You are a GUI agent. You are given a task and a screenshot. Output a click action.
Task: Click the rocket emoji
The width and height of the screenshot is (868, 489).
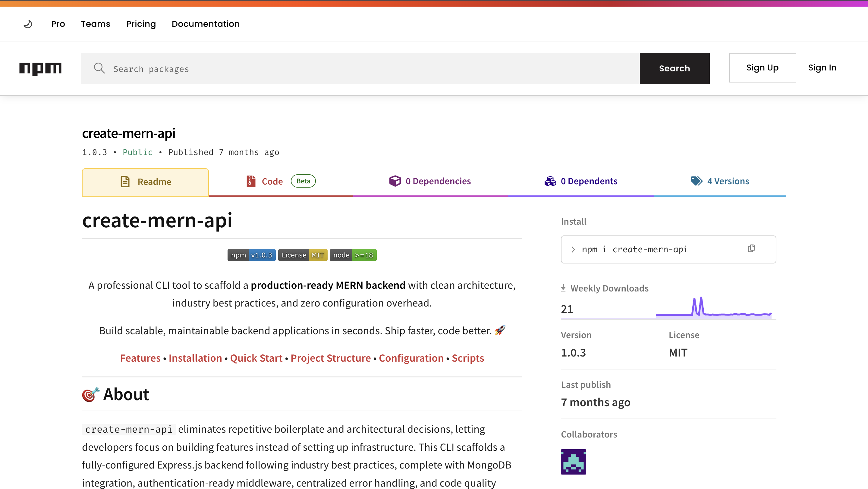500,330
